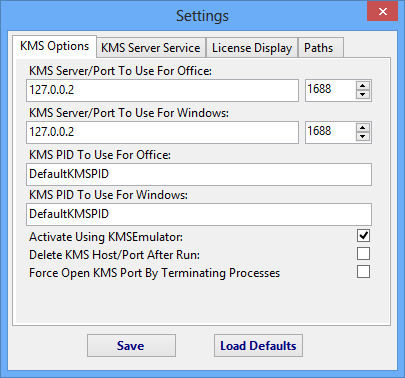Click the 'Activate Using KMSEmulator:' label text
The height and width of the screenshot is (378, 405).
pos(106,237)
